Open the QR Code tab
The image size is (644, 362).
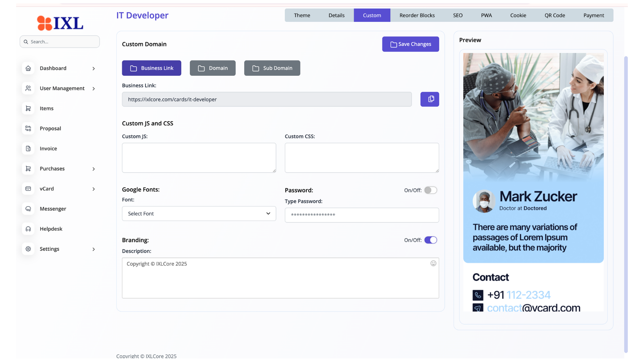(x=555, y=15)
